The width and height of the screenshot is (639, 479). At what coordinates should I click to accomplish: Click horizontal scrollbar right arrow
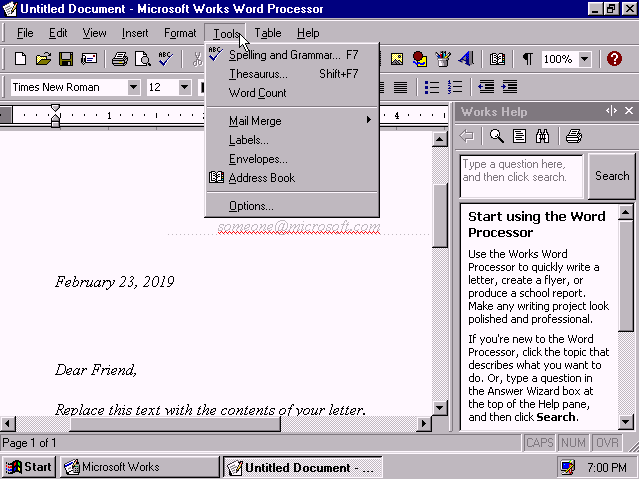tap(424, 424)
